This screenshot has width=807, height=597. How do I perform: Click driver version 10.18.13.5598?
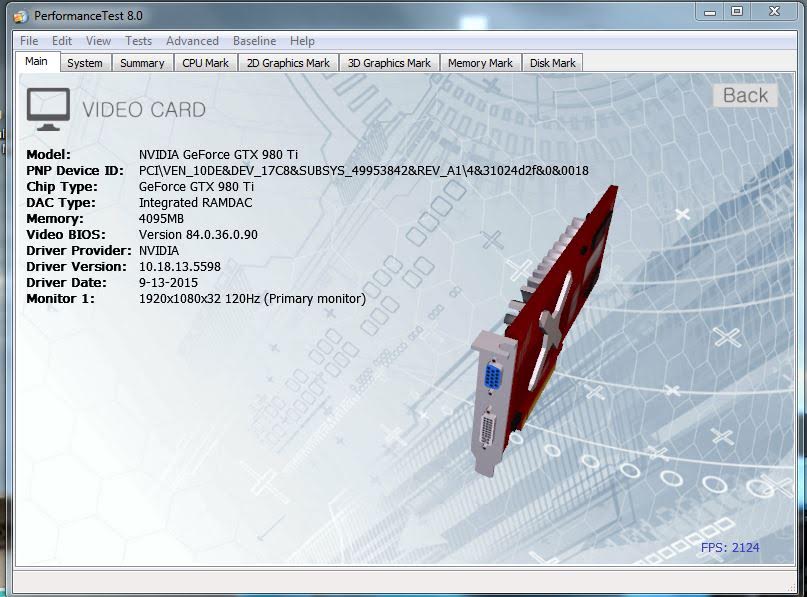click(180, 266)
